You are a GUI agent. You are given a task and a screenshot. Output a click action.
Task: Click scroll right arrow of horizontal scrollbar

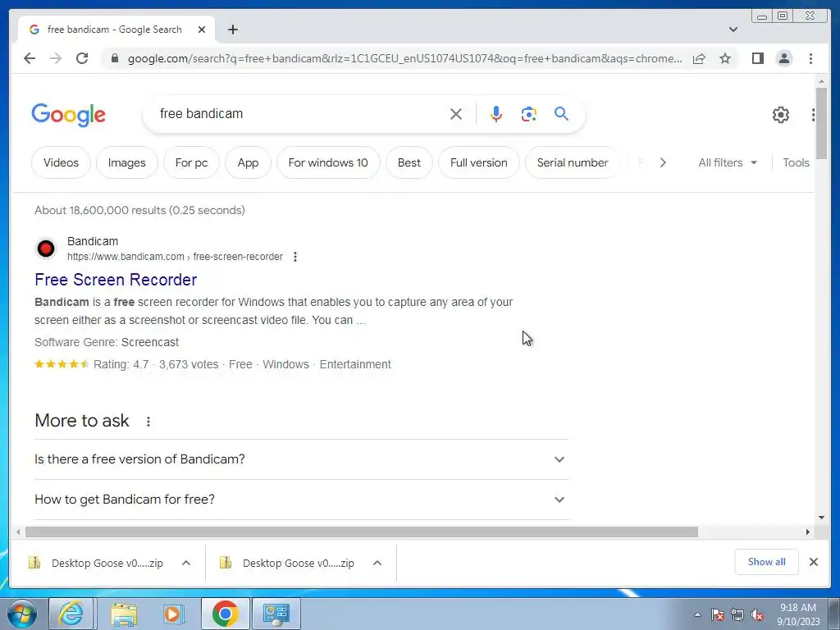click(x=808, y=532)
